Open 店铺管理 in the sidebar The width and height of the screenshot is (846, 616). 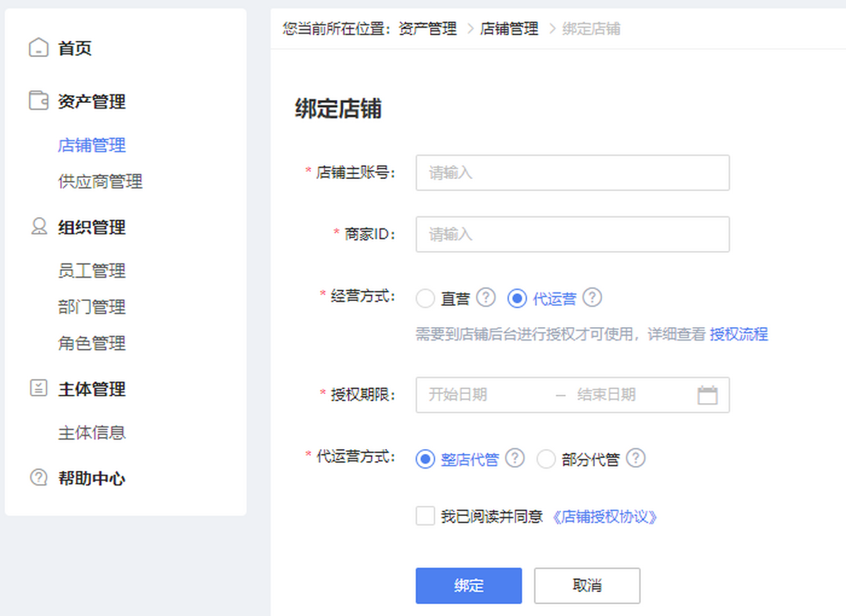coord(92,145)
